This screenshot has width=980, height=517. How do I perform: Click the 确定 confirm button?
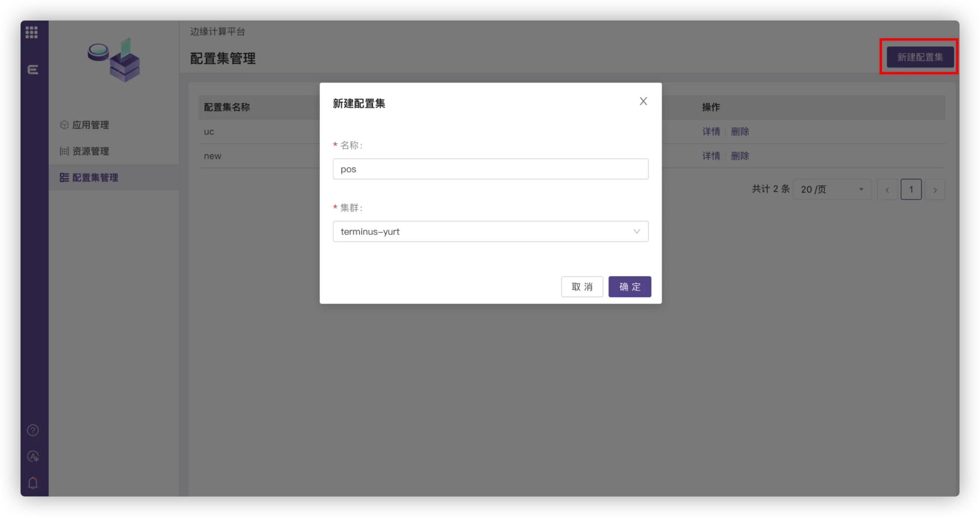[x=630, y=287]
